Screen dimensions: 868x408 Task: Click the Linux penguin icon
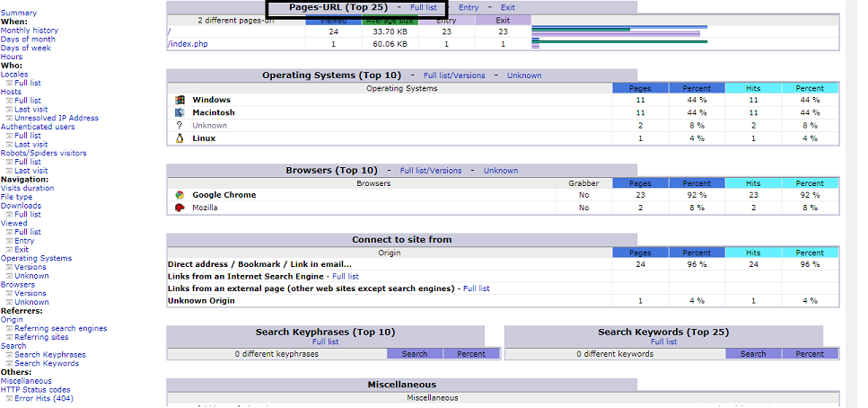click(x=180, y=138)
